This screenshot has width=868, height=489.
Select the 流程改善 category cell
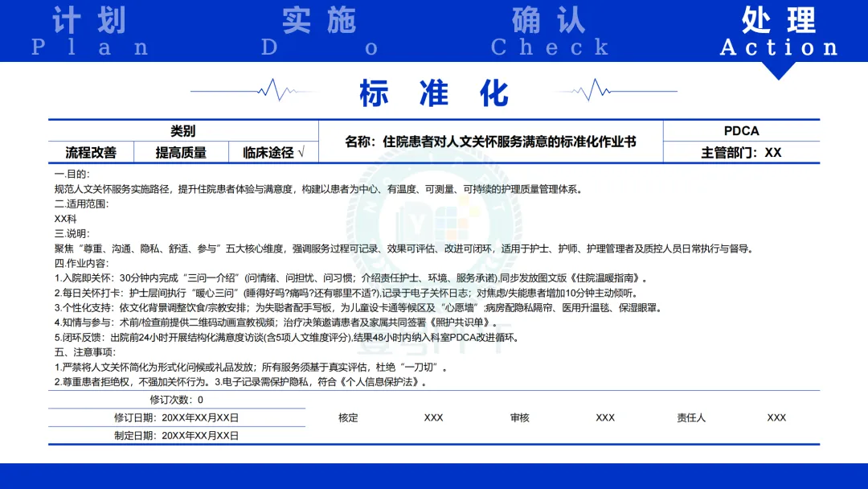click(x=91, y=152)
